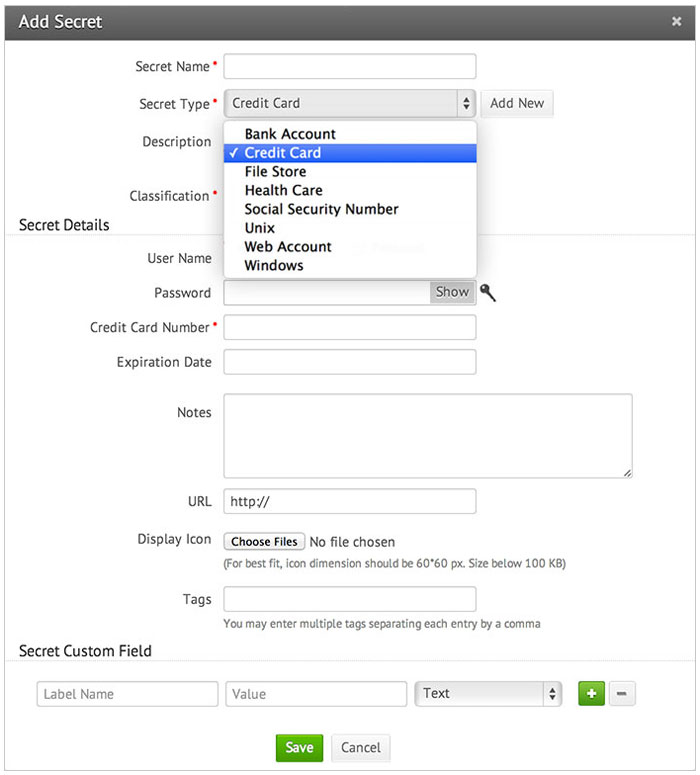Viewport: 700px width, 775px height.
Task: Pick Social Security Number option
Action: [321, 209]
